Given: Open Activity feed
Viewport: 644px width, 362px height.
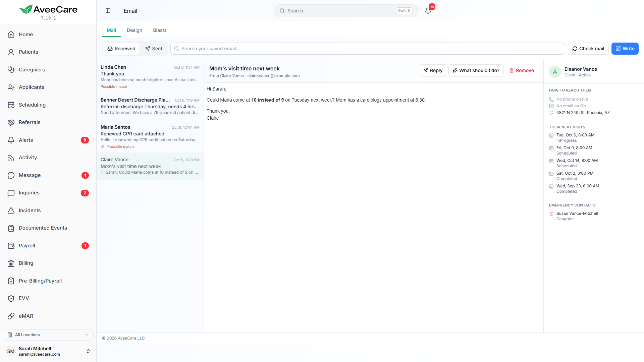Looking at the screenshot, I should [48, 158].
